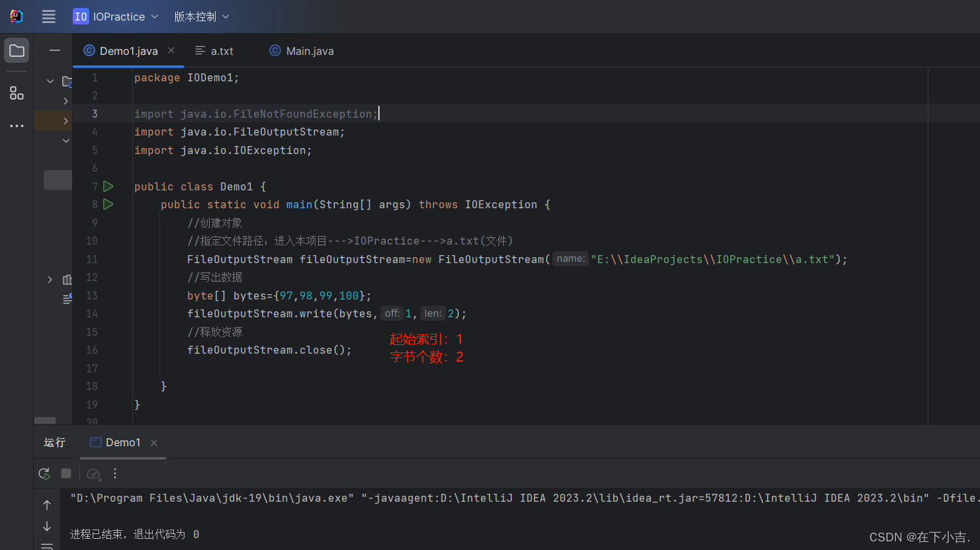The height and width of the screenshot is (550, 980).
Task: Click the //写出数据 comment
Action: (215, 277)
